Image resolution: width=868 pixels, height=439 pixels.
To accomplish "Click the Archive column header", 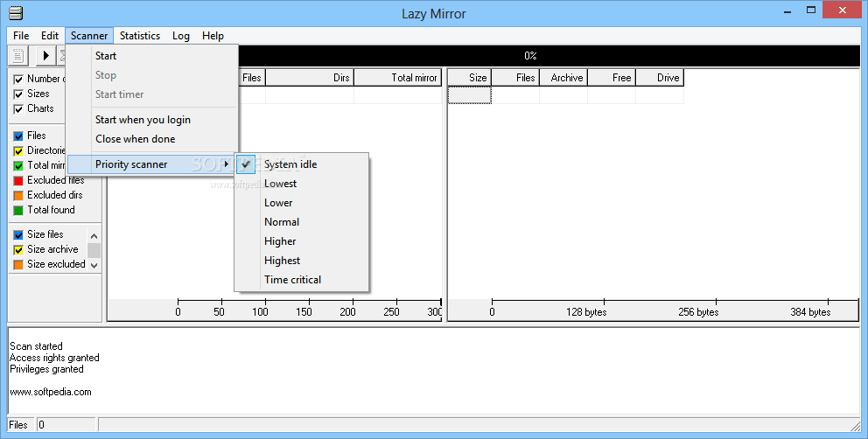I will coord(563,78).
